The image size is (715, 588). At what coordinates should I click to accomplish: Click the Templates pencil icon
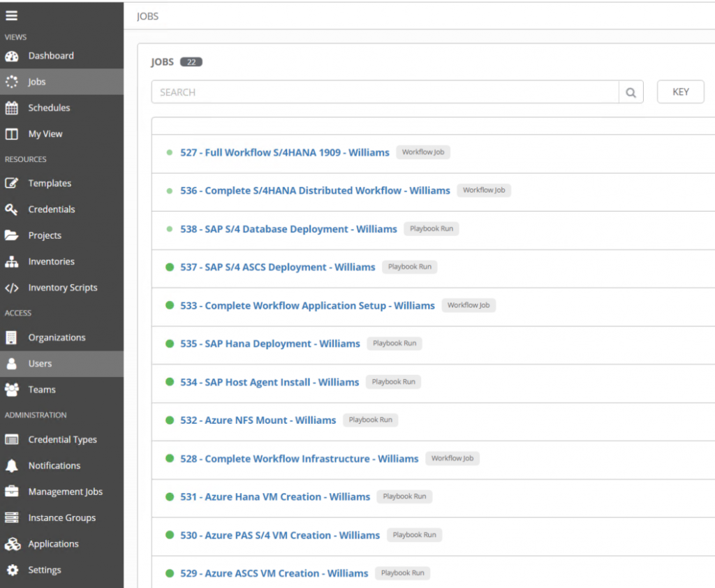(11, 183)
